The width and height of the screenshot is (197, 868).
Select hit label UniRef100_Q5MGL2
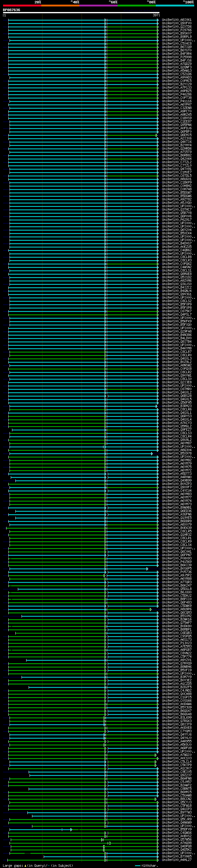pos(177,426)
